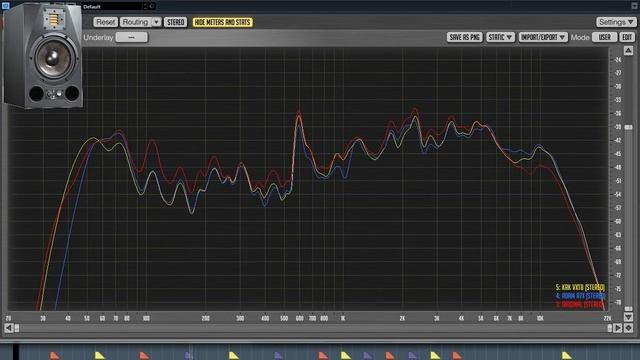Click the horizontal scroll left arrow
This screenshot has width=640, height=360.
pyautogui.click(x=9, y=327)
